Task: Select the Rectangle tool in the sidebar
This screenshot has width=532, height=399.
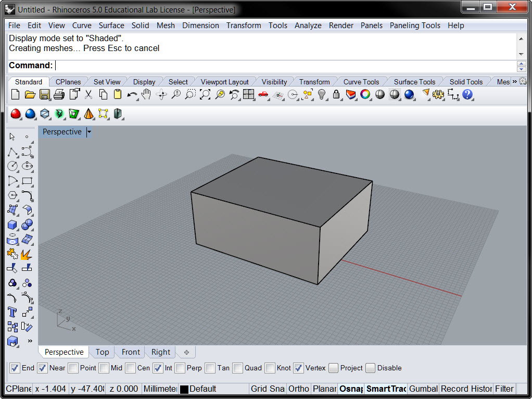Action: point(27,181)
